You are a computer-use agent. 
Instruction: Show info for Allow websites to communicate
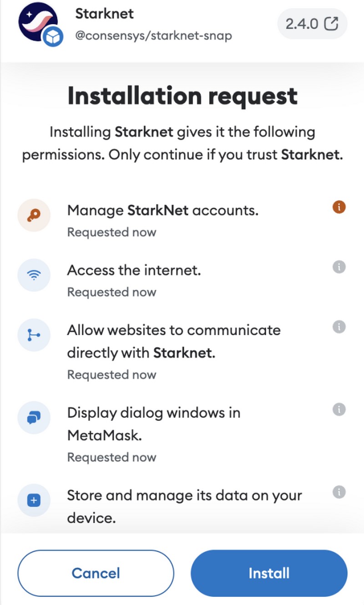coord(339,327)
